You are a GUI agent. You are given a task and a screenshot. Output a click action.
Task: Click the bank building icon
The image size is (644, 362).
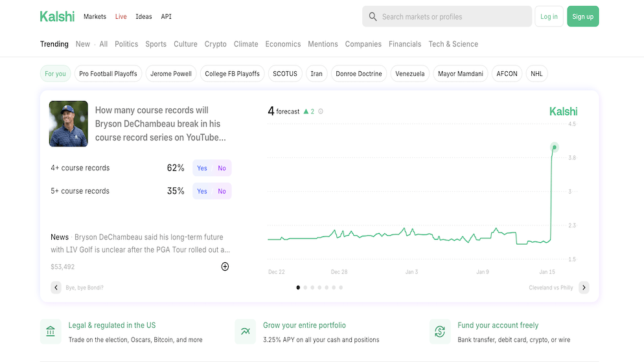(51, 331)
